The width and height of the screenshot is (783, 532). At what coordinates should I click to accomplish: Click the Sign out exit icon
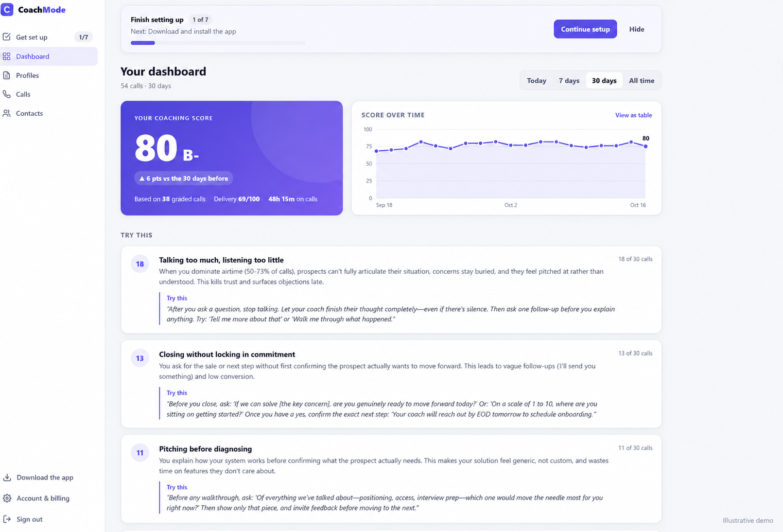7,519
